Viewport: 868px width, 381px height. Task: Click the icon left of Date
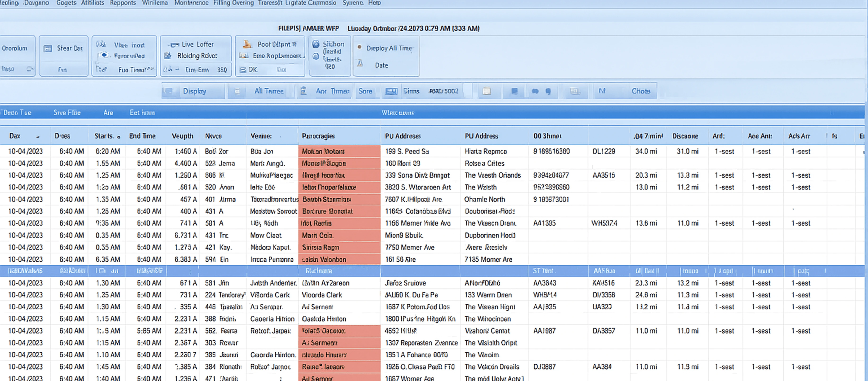[360, 63]
